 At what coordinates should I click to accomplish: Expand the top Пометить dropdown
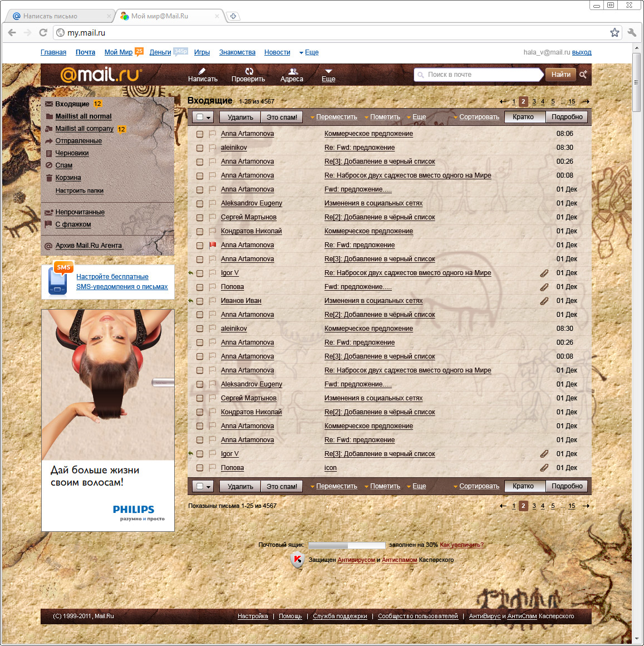tap(382, 117)
